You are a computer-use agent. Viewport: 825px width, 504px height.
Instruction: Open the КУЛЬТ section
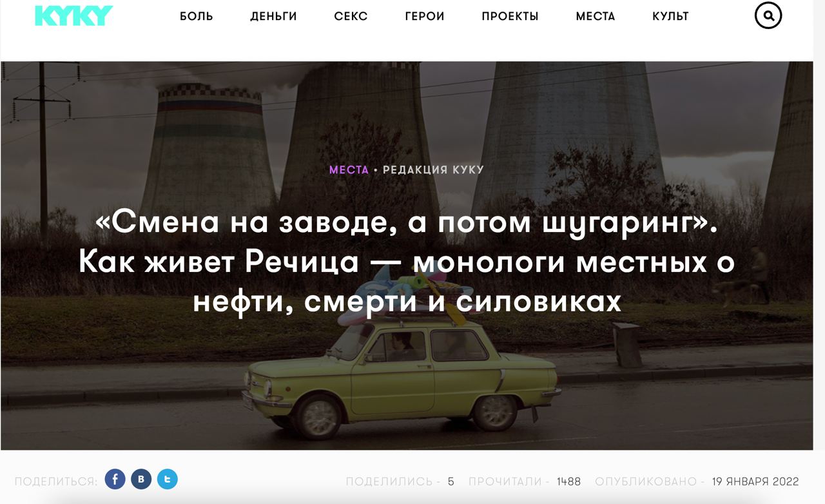coord(670,16)
